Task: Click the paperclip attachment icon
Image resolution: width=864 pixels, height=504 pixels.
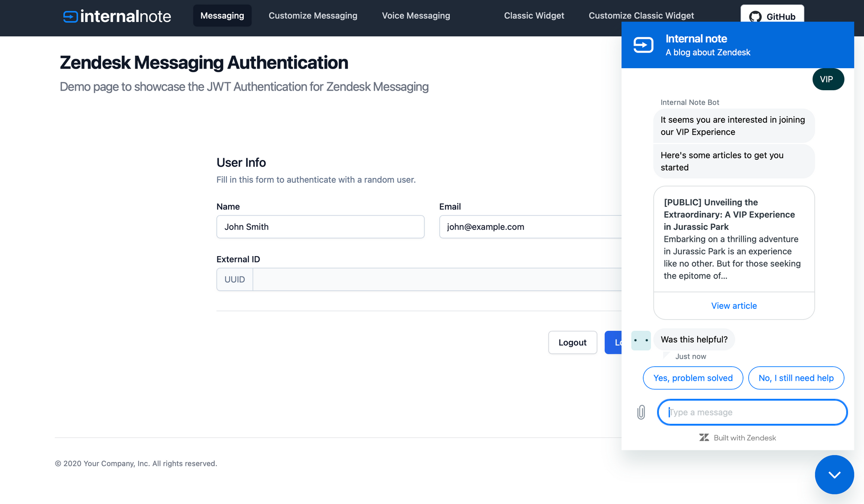Action: pos(641,412)
